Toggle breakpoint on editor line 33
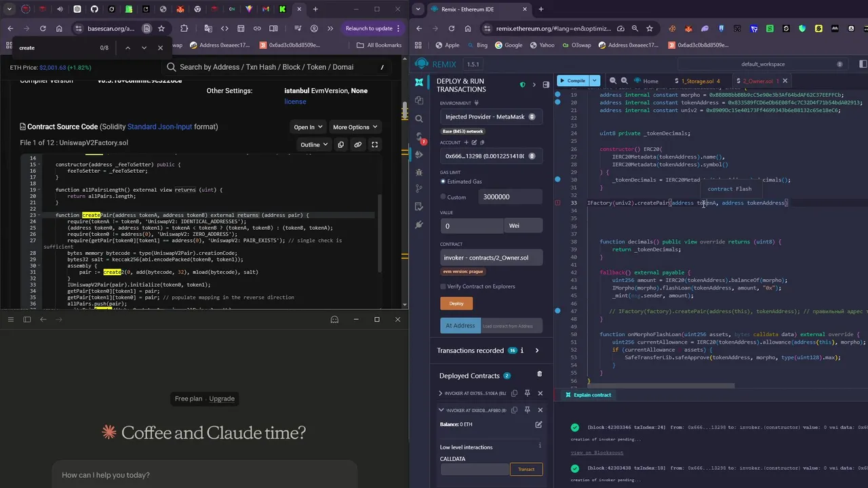The width and height of the screenshot is (868, 488). click(558, 203)
